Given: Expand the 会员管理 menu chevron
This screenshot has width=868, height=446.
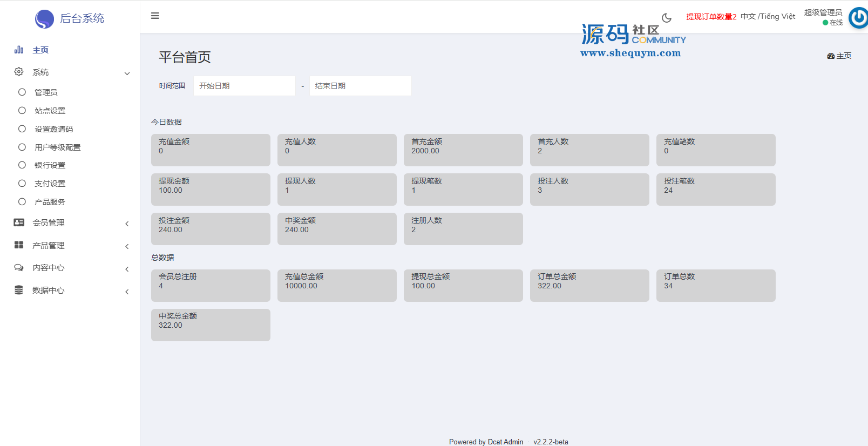Looking at the screenshot, I should coord(127,224).
